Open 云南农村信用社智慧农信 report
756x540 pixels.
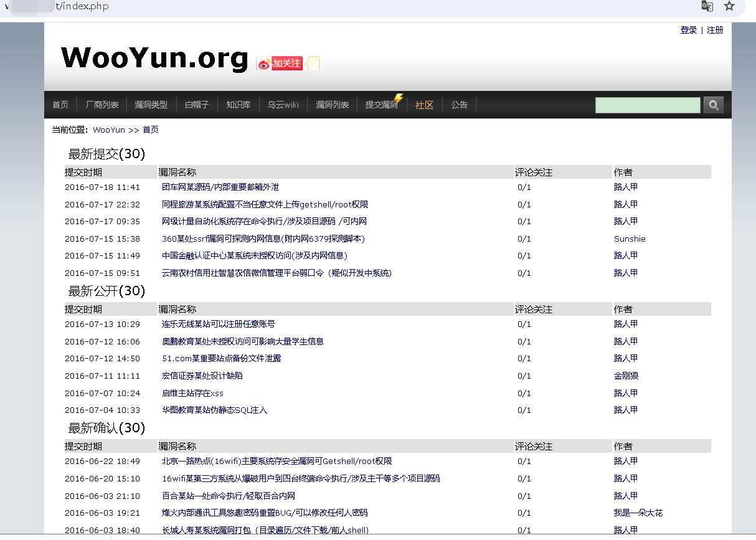(277, 273)
